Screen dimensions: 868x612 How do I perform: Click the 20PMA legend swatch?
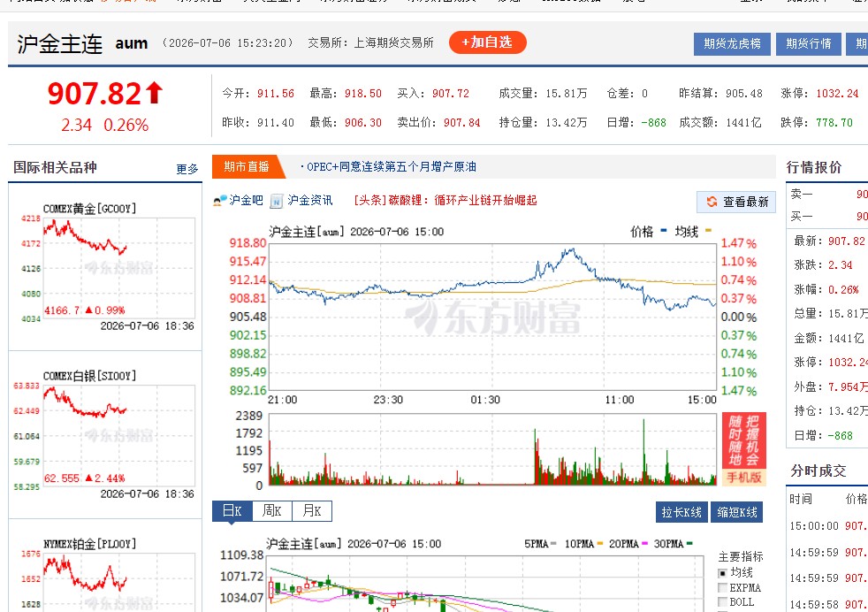click(643, 544)
